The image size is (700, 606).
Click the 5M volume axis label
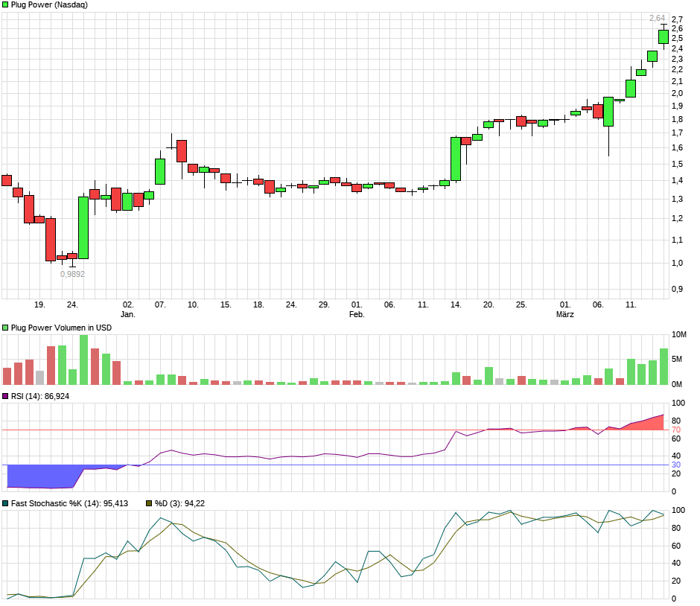click(x=677, y=360)
